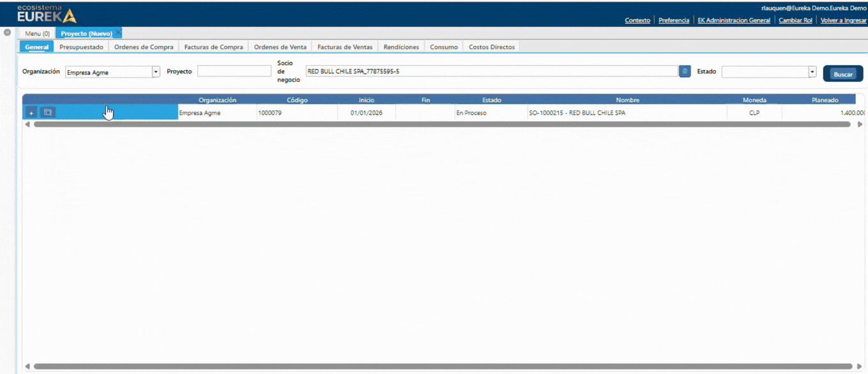Viewport: 868px width, 374px height.
Task: Focus the Proyecto input field
Action: (x=234, y=71)
